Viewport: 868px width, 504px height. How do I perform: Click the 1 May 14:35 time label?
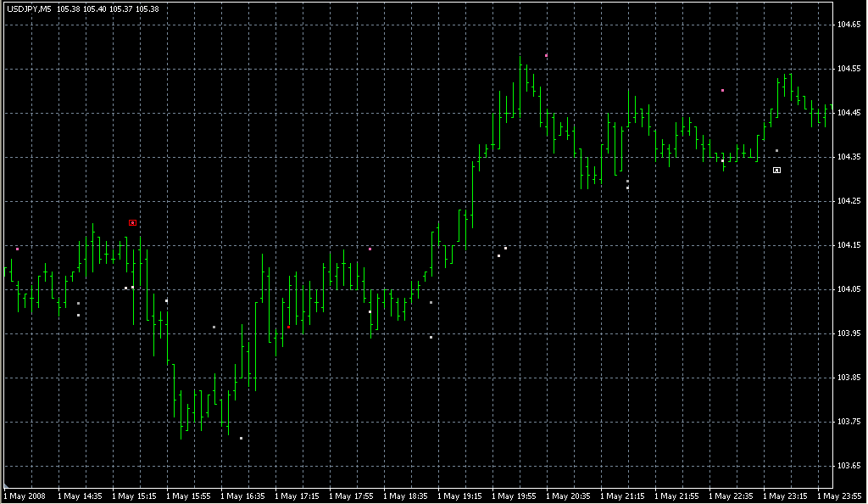coord(80,496)
